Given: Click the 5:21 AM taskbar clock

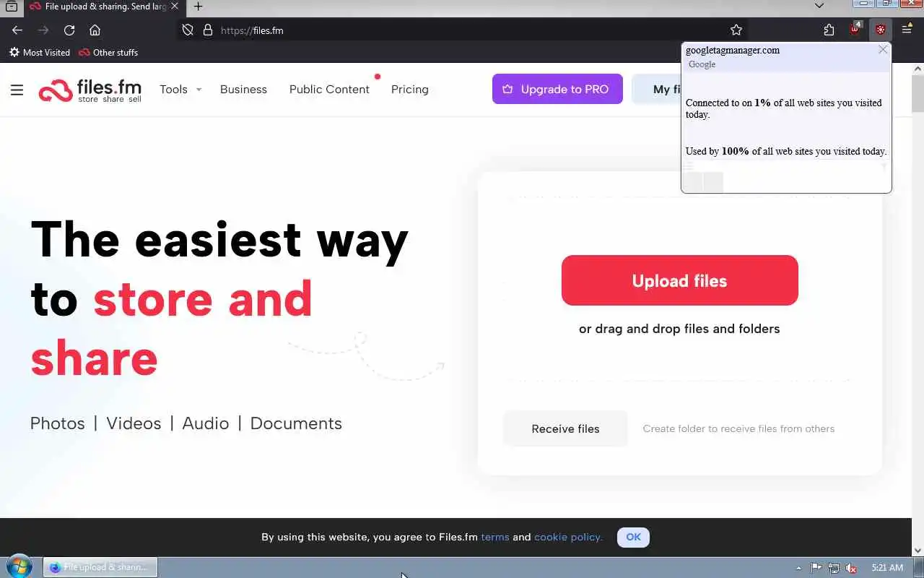Looking at the screenshot, I should [x=887, y=568].
